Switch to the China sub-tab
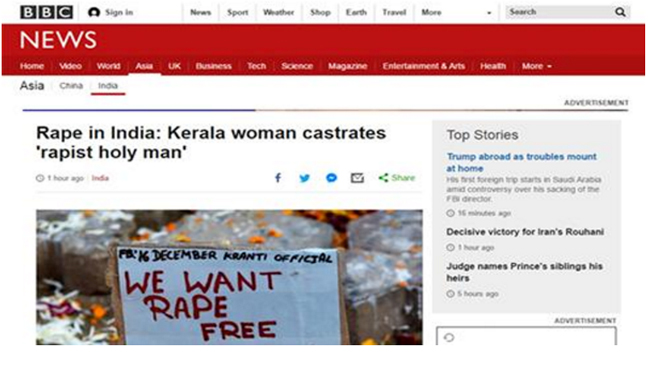Image resolution: width=650 pixels, height=366 pixels. tap(71, 85)
